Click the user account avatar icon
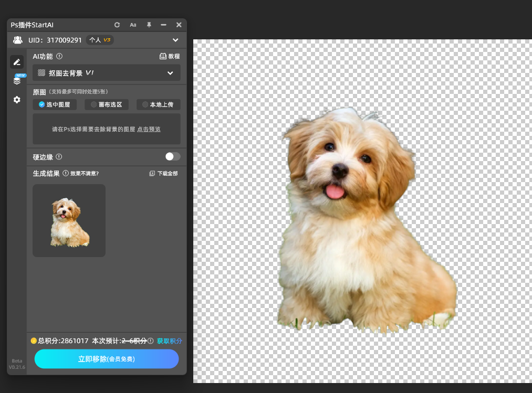Image resolution: width=532 pixels, height=393 pixels. click(18, 40)
